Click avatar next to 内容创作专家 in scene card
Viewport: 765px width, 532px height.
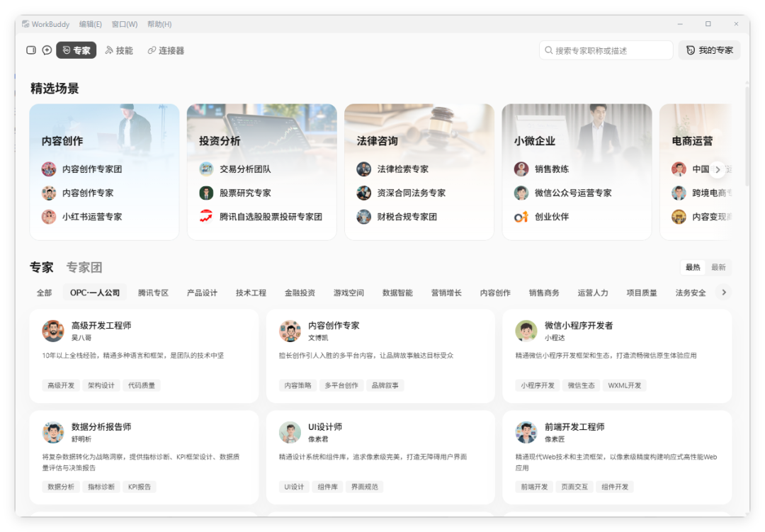point(49,193)
